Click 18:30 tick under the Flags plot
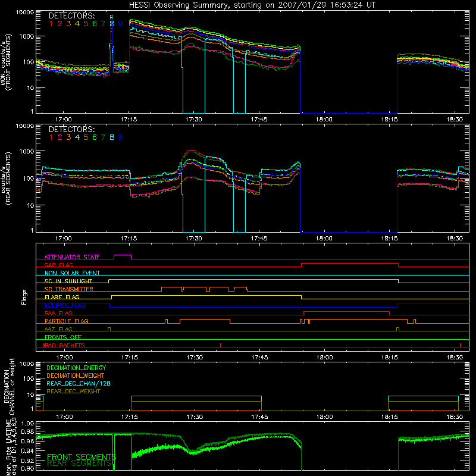 455,358
